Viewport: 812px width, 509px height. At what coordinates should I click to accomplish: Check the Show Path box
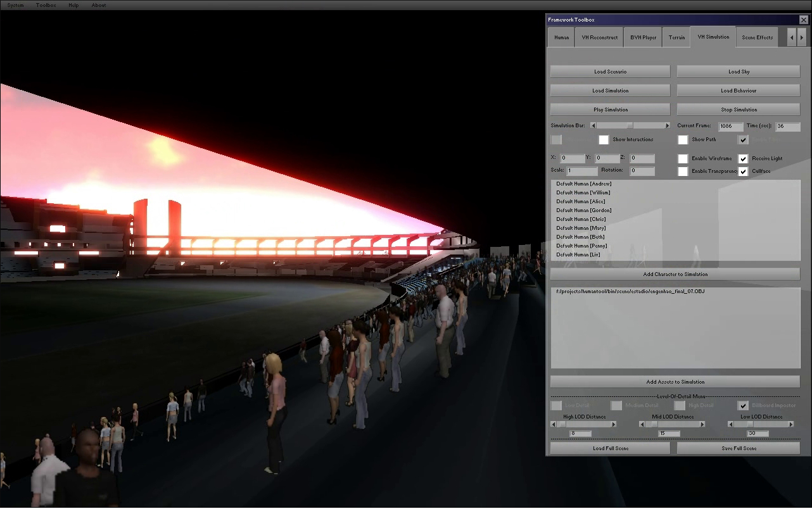coord(683,140)
